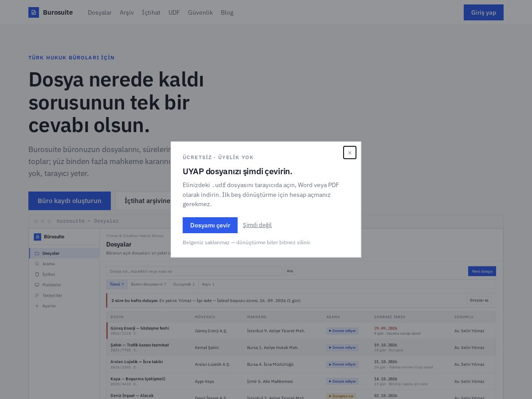This screenshot has height=399, width=532.
Task: Open Güneş Enerji — Sözleşme feshi file
Action: (x=140, y=328)
